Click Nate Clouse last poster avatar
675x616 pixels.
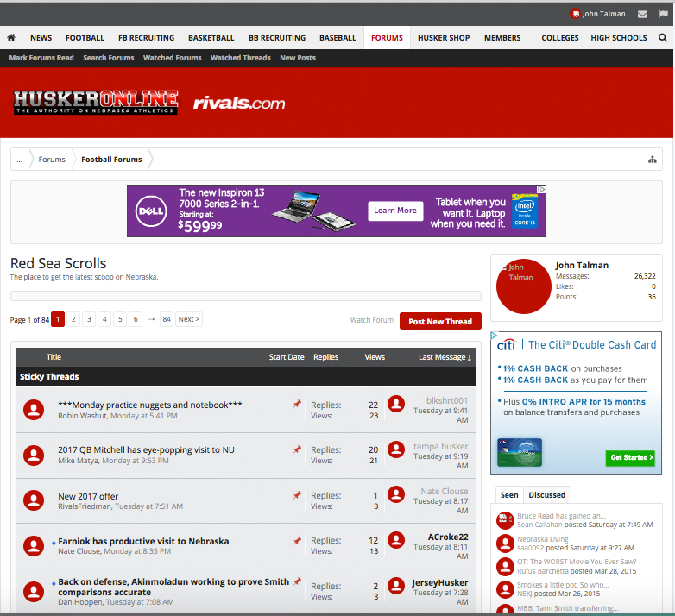[x=396, y=494]
